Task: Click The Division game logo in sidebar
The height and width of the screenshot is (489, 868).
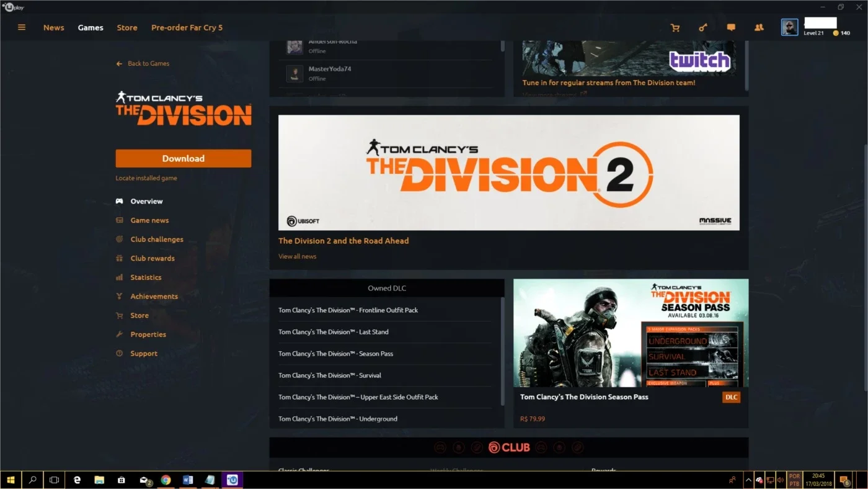Action: (x=184, y=109)
